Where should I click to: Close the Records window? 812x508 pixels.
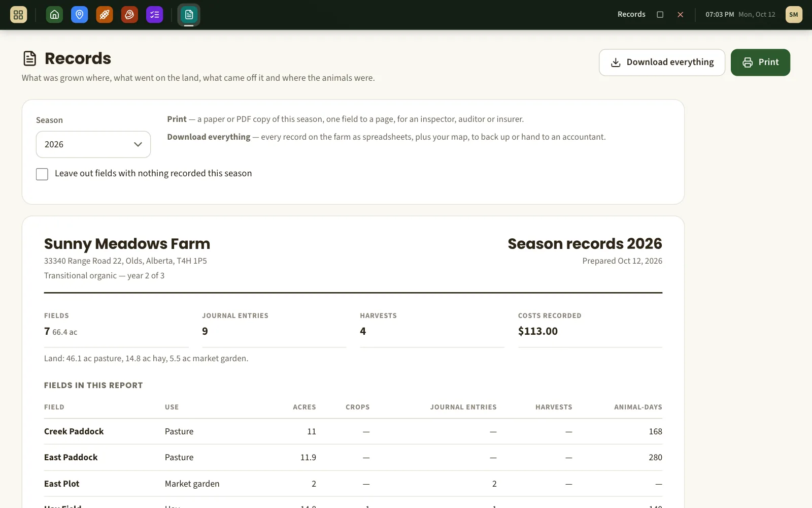click(x=681, y=15)
